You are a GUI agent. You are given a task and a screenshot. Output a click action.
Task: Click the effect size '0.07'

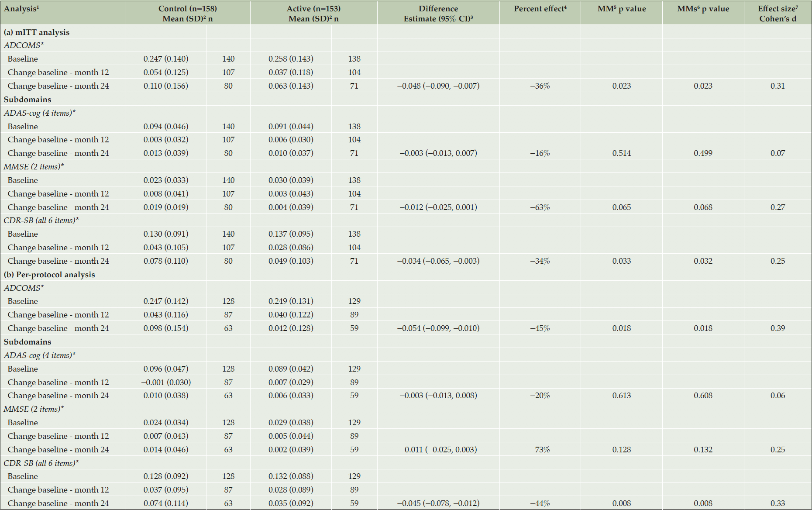[x=778, y=153]
